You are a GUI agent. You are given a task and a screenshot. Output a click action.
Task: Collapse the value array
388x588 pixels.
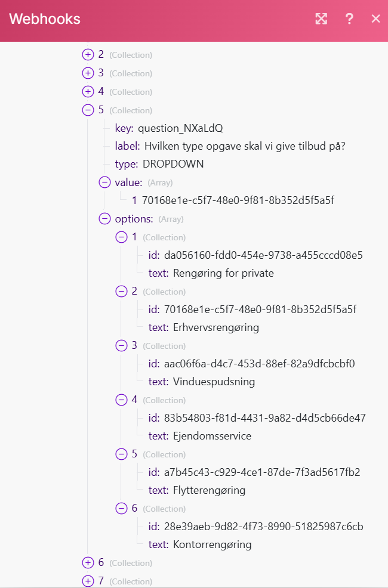[x=104, y=182]
